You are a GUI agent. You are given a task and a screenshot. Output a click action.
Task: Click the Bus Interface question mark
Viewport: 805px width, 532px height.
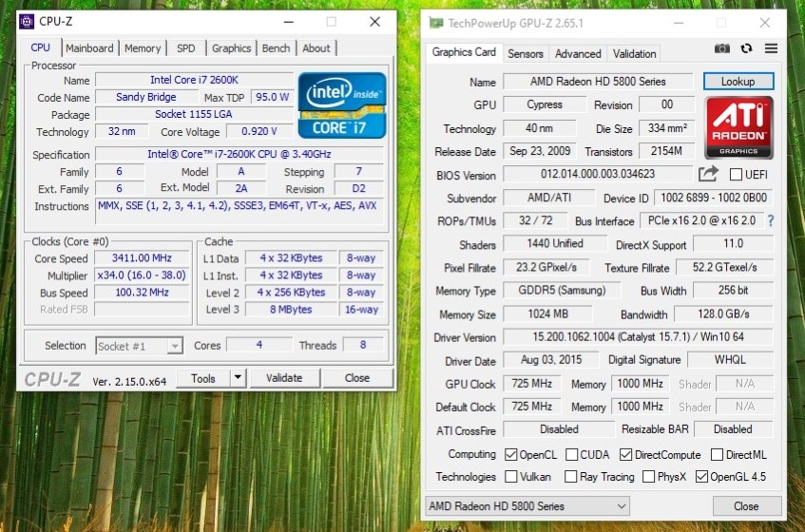coord(771,221)
